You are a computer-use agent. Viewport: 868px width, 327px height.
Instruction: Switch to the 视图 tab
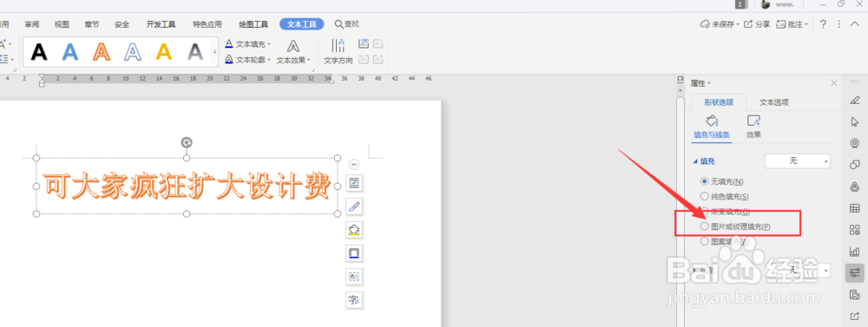pos(62,24)
